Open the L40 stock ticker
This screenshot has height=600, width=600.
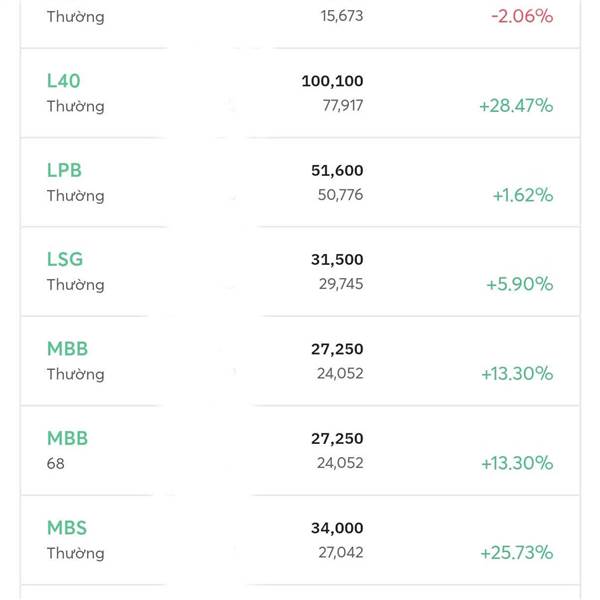click(x=64, y=81)
